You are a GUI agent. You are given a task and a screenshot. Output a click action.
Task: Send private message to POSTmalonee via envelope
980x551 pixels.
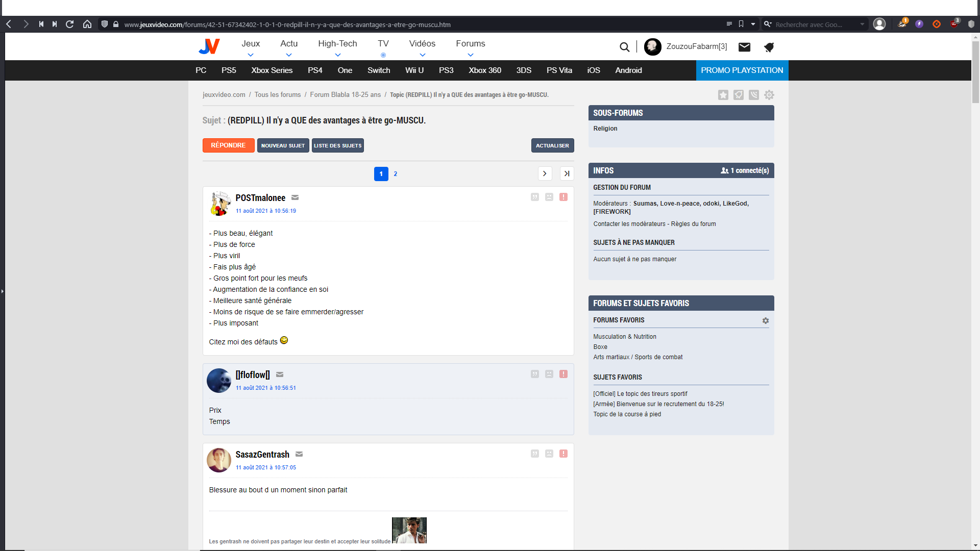click(x=295, y=198)
